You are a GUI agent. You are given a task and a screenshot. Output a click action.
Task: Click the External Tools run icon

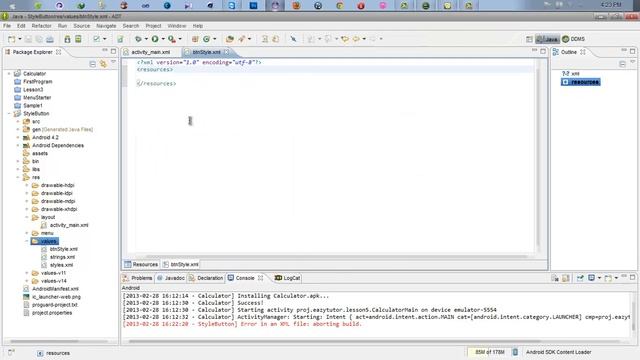(172, 39)
